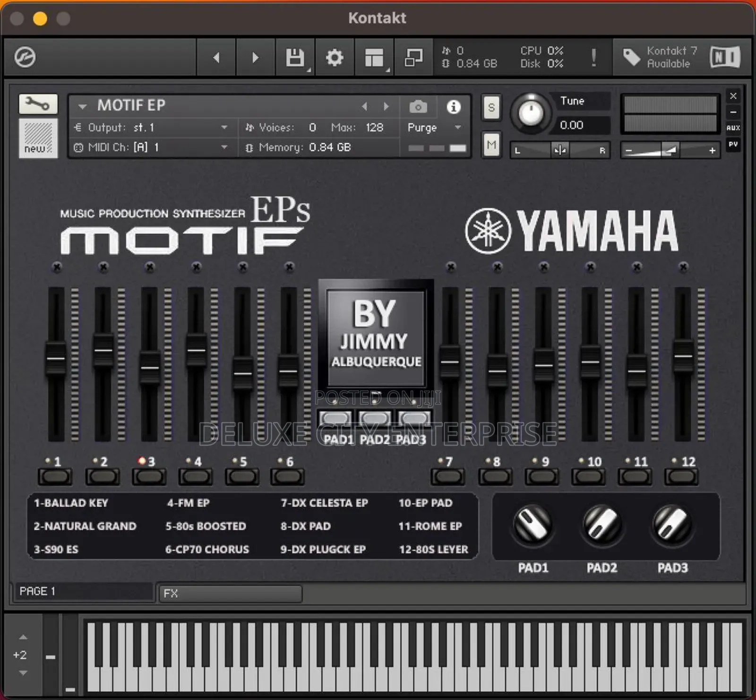This screenshot has width=756, height=700.
Task: Enable sound button 8
Action: [x=495, y=476]
